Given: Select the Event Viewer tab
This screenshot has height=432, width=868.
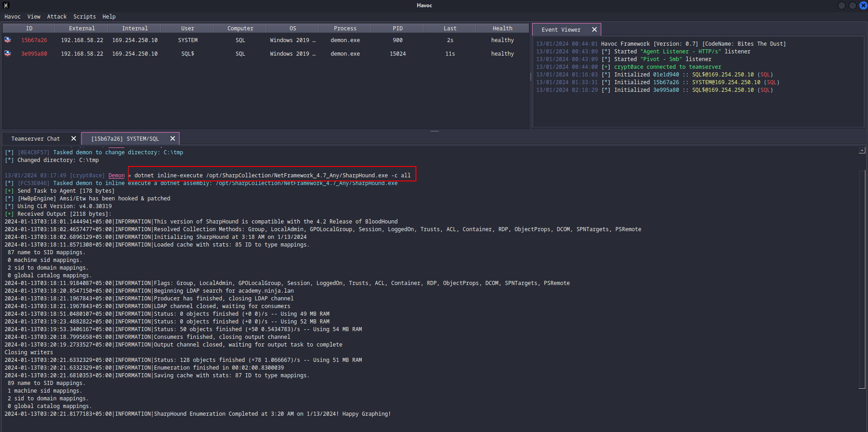Looking at the screenshot, I should [561, 29].
